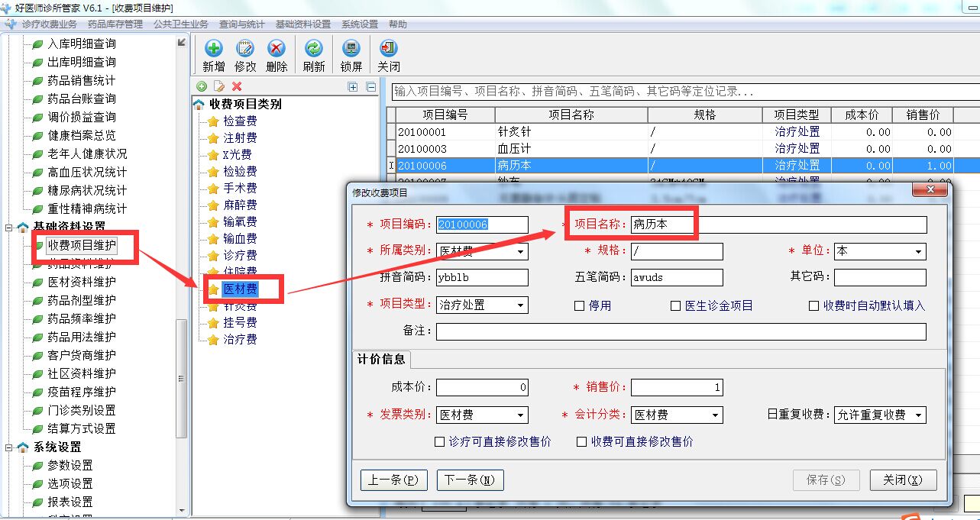980x520 pixels.
Task: Click the 拼音简码 input field
Action: click(482, 277)
